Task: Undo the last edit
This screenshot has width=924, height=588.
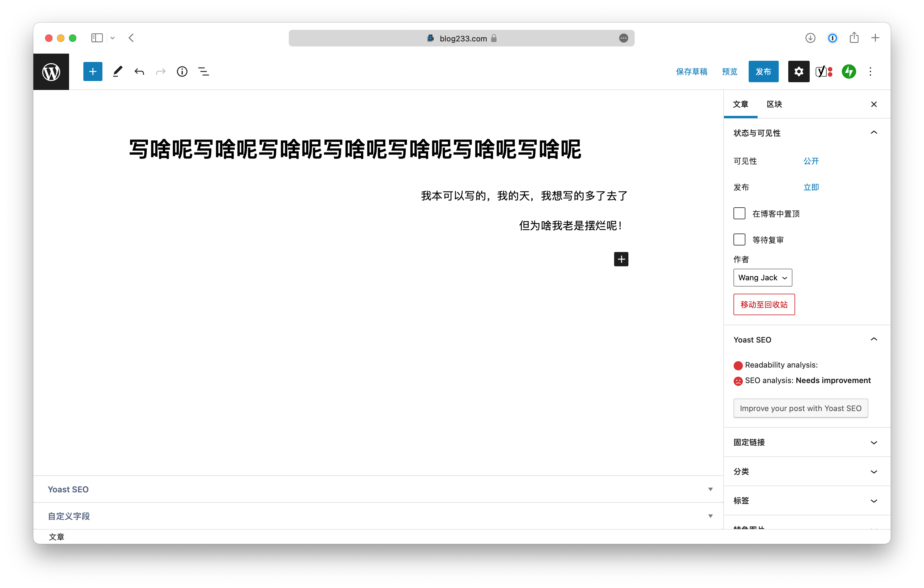Action: (139, 71)
